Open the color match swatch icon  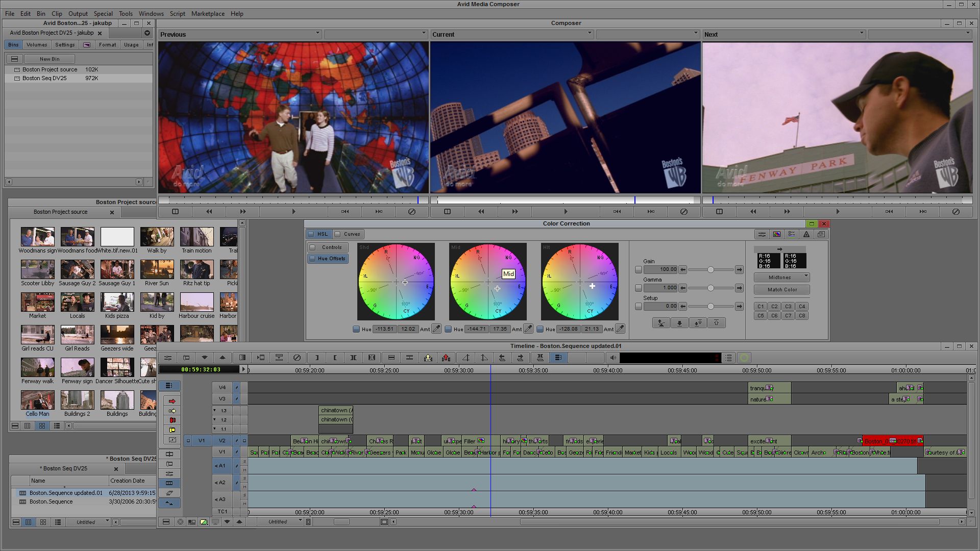pyautogui.click(x=777, y=234)
